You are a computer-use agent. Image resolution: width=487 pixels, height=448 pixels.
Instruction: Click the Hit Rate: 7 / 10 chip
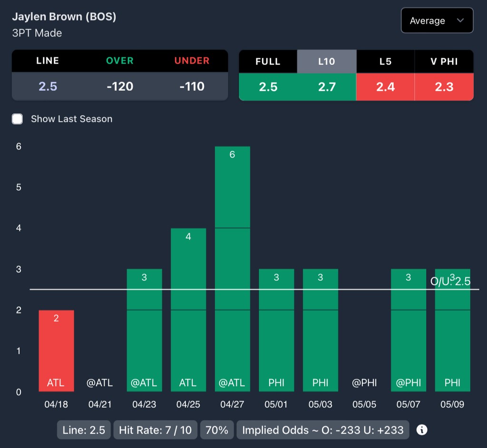click(156, 430)
